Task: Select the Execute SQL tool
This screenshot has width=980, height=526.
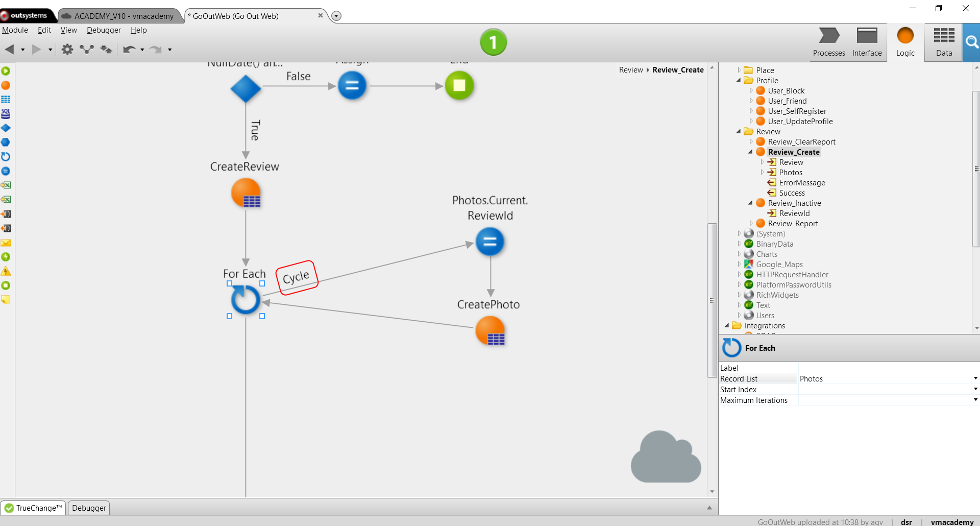Action: (6, 114)
